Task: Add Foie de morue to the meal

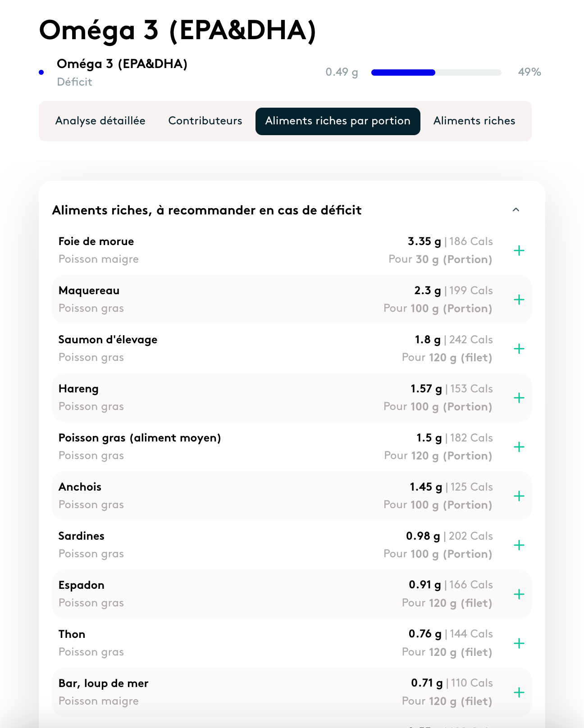Action: [519, 250]
